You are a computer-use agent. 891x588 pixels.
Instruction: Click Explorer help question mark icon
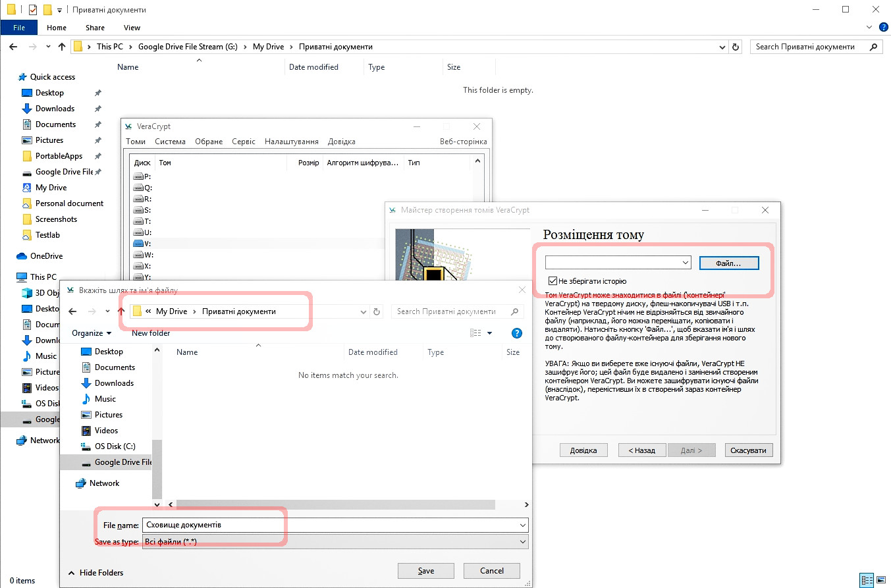[x=883, y=28]
